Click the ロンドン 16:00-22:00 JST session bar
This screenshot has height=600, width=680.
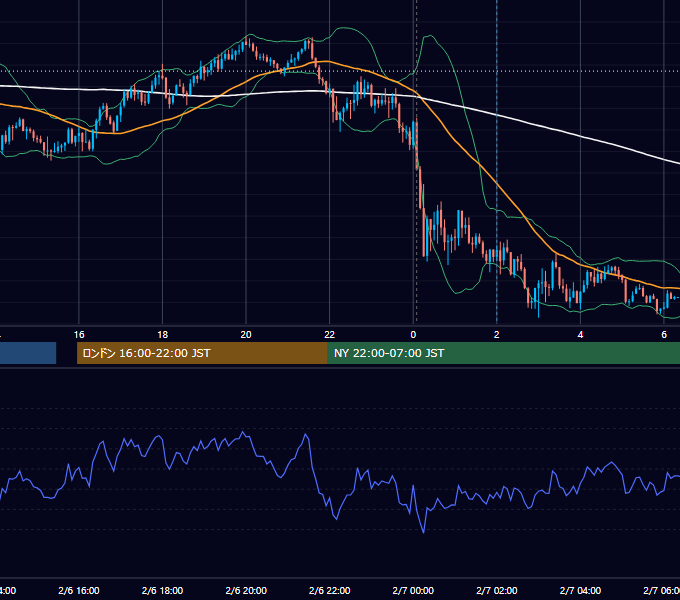pos(202,353)
